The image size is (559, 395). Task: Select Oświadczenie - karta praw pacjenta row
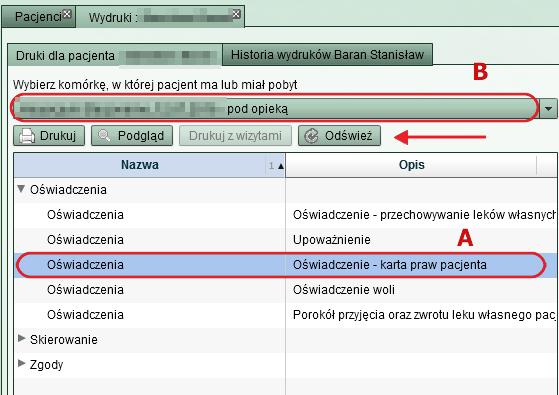click(285, 265)
